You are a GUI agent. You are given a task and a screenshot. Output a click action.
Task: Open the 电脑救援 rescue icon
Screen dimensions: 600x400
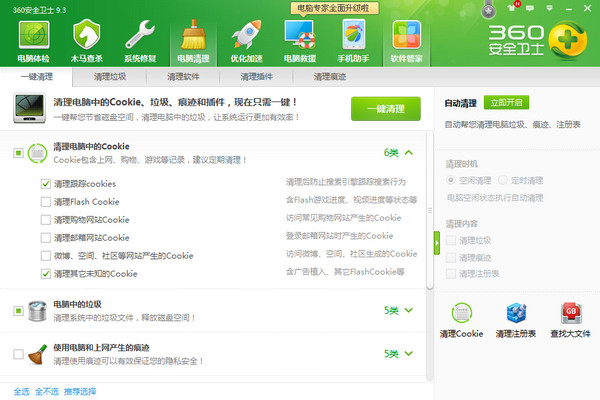[299, 38]
